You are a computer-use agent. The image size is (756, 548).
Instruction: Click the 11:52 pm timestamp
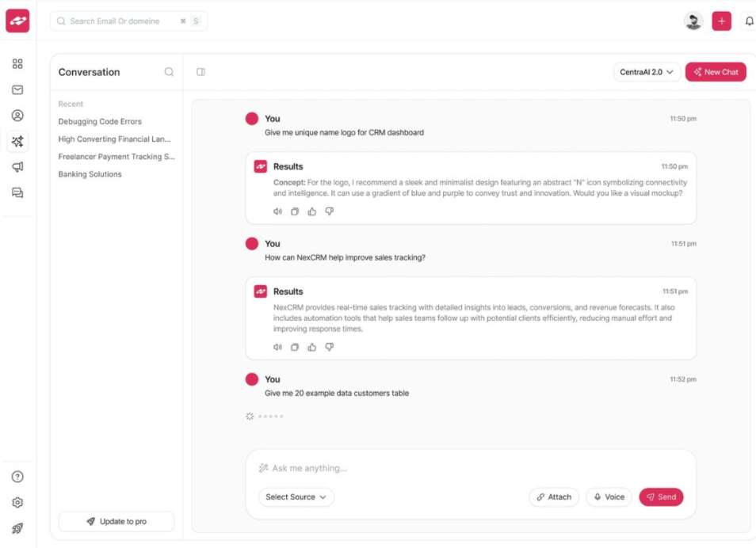[x=683, y=379]
